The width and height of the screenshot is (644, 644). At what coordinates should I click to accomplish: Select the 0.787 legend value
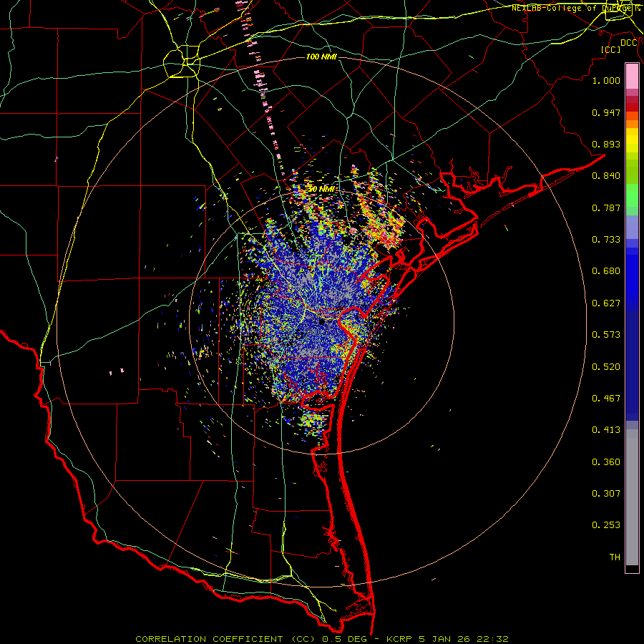click(606, 208)
